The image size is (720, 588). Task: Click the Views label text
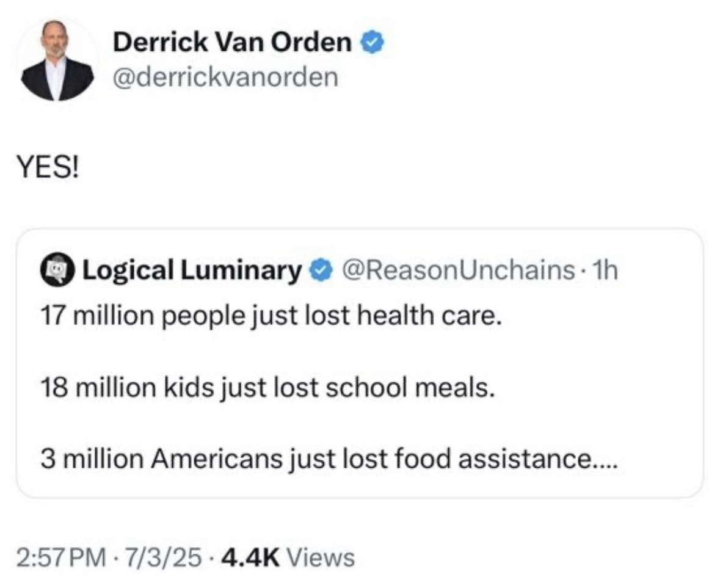tap(321, 557)
